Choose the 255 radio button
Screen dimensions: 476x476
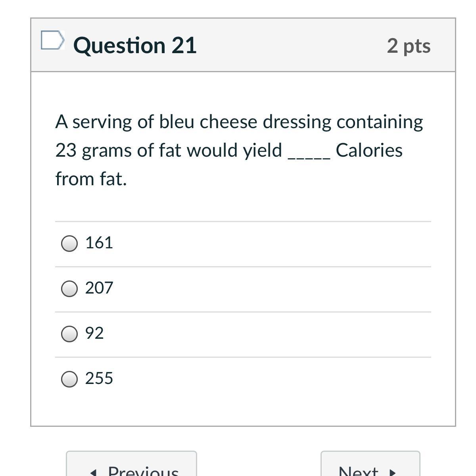point(69,379)
